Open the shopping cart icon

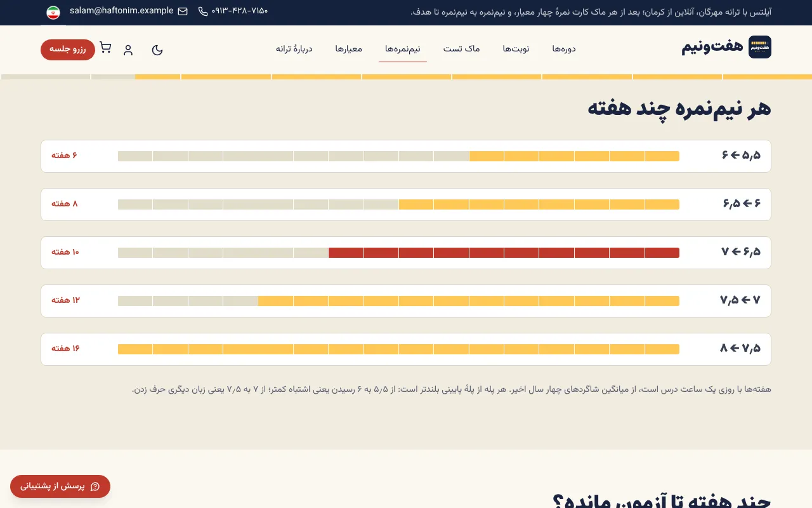pyautogui.click(x=105, y=48)
